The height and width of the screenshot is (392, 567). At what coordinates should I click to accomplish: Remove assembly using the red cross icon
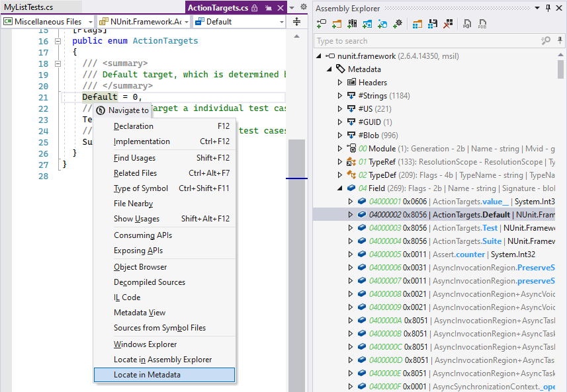point(448,23)
